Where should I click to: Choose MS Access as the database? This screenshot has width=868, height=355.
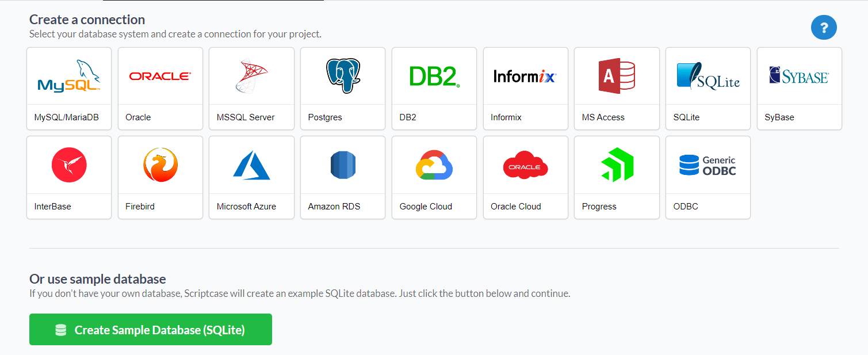(x=616, y=89)
